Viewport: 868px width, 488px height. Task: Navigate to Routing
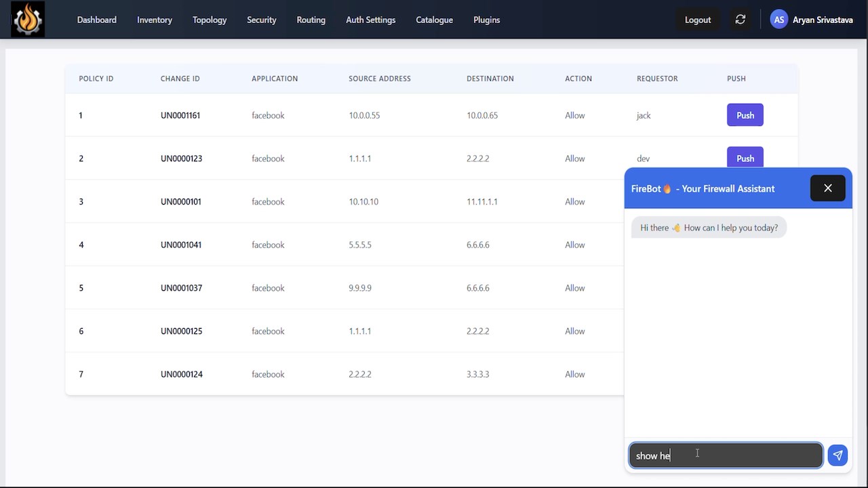coord(311,20)
